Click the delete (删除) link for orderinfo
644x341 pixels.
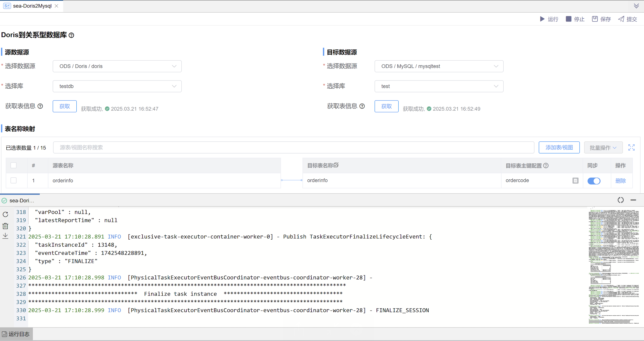click(620, 181)
